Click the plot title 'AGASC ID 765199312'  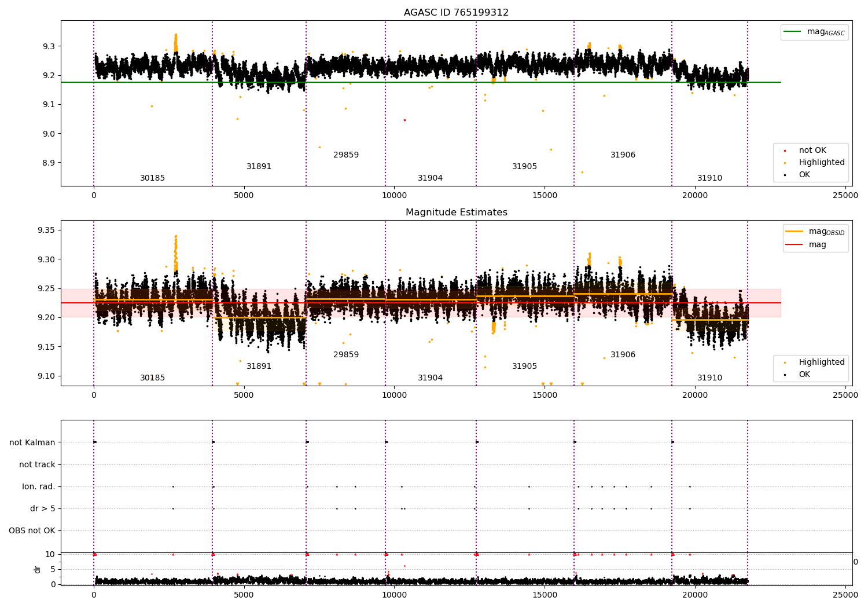456,13
